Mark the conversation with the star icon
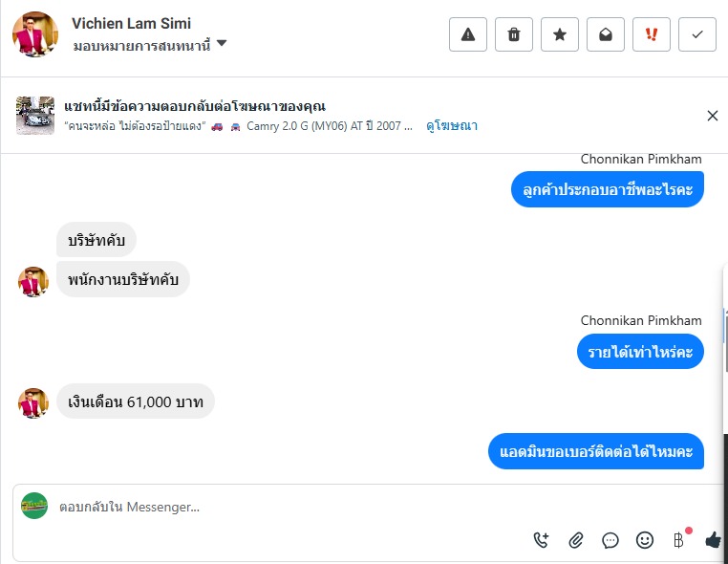 tap(560, 34)
